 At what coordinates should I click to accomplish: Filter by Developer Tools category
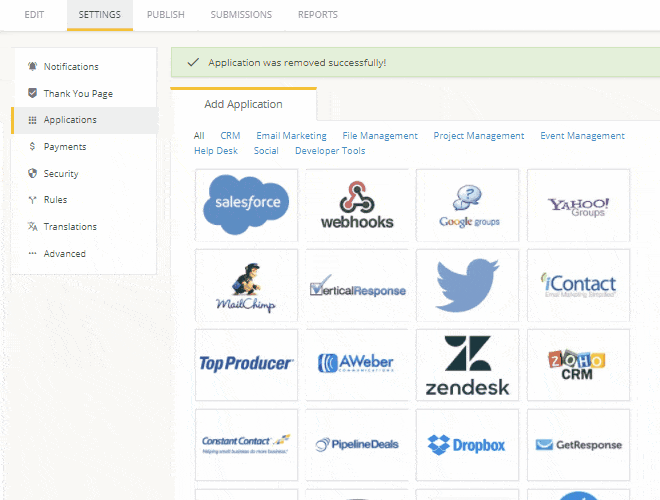tap(330, 151)
